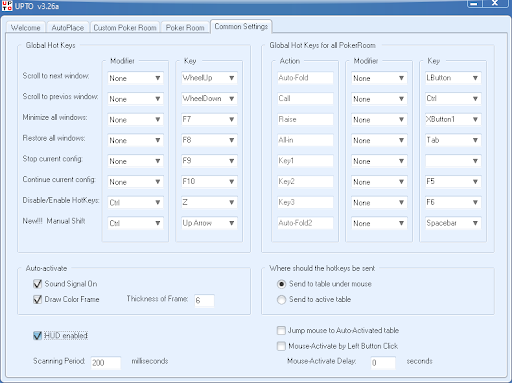Click the Key3 action field
512x383 pixels.
305,202
